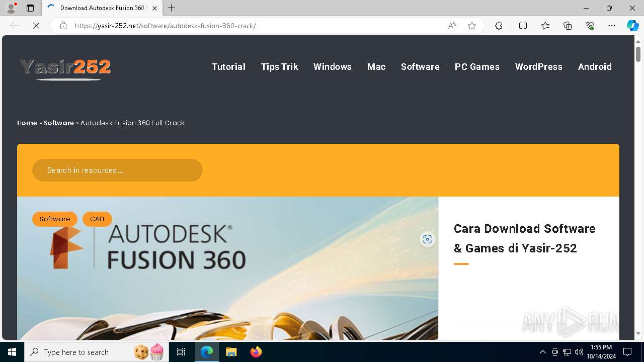The width and height of the screenshot is (644, 362).
Task: Open the clock and date flyout
Action: point(601,352)
